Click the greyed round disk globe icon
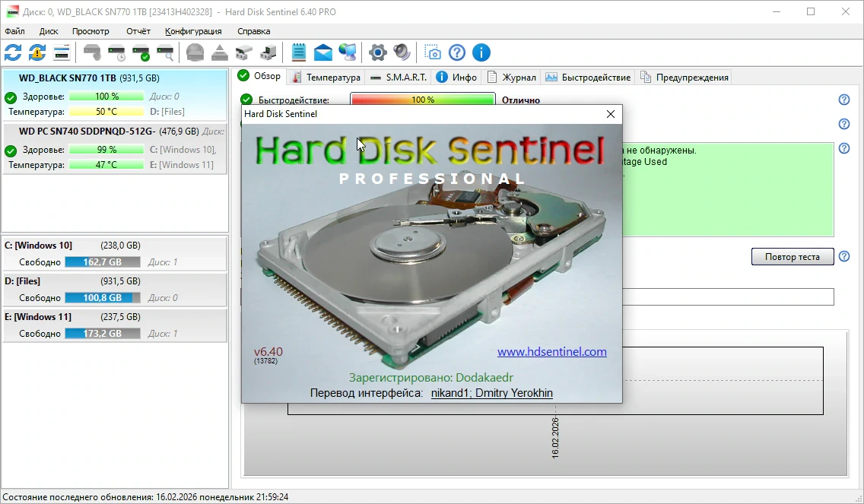The width and height of the screenshot is (864, 504). [195, 53]
